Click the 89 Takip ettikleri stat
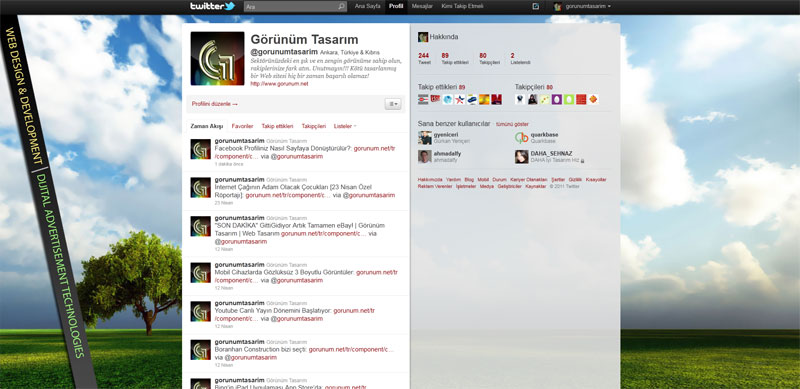 pos(455,58)
